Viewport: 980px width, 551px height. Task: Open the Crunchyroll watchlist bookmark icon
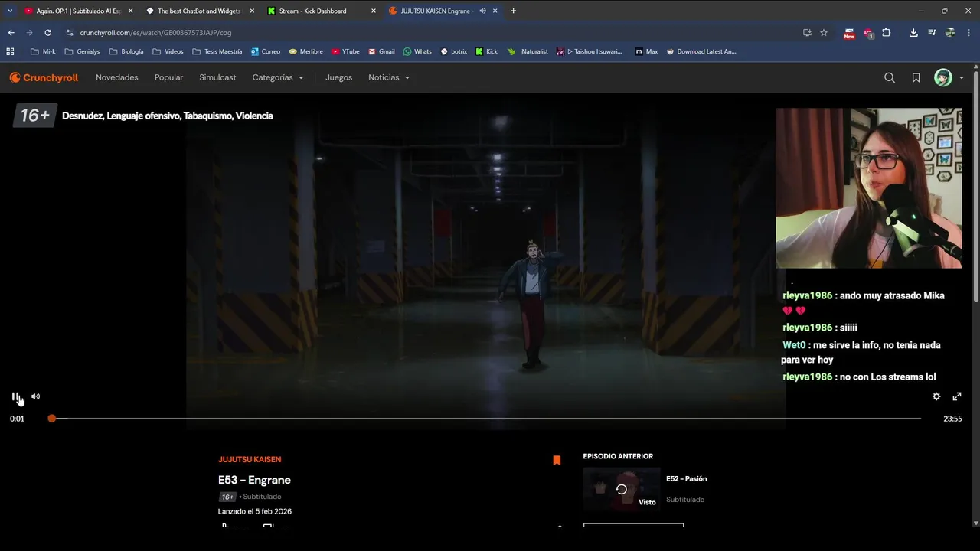(x=916, y=77)
